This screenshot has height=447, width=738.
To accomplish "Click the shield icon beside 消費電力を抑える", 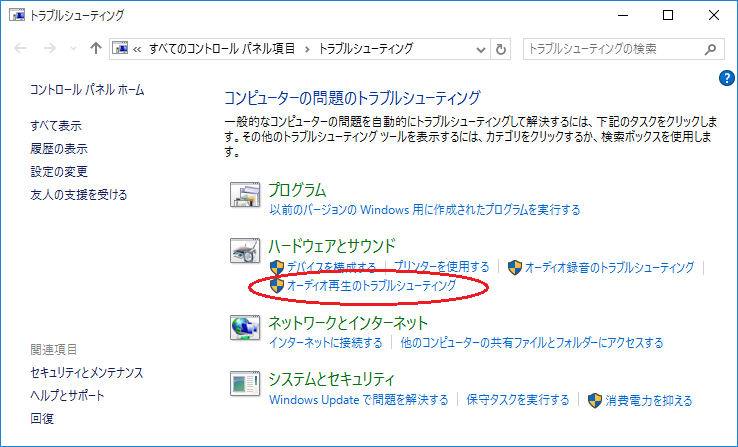I will pyautogui.click(x=595, y=400).
